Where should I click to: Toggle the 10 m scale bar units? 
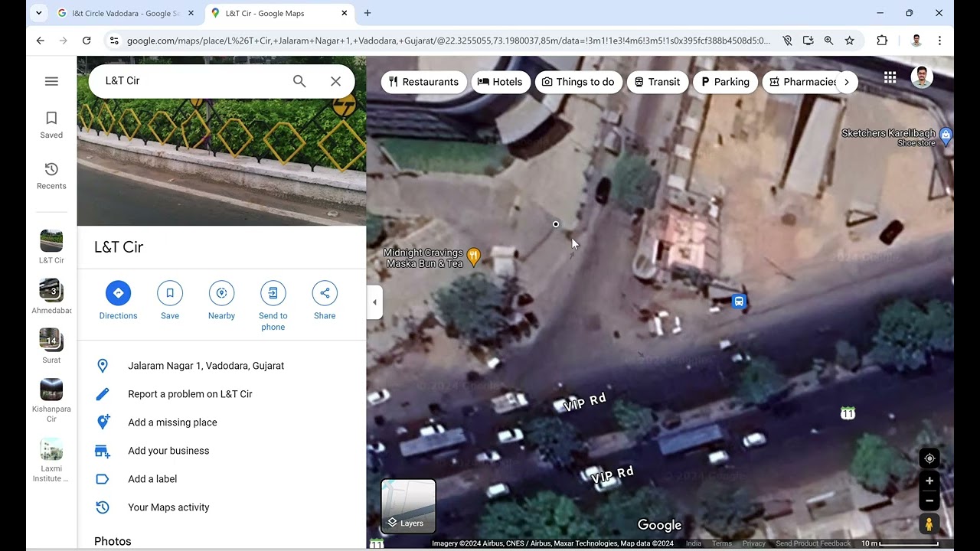click(900, 543)
